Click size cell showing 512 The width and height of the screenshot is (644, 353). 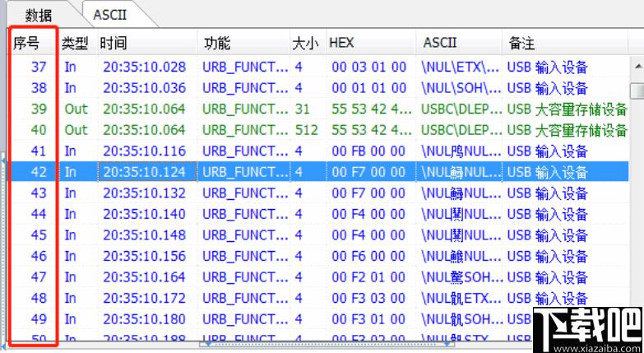(307, 130)
